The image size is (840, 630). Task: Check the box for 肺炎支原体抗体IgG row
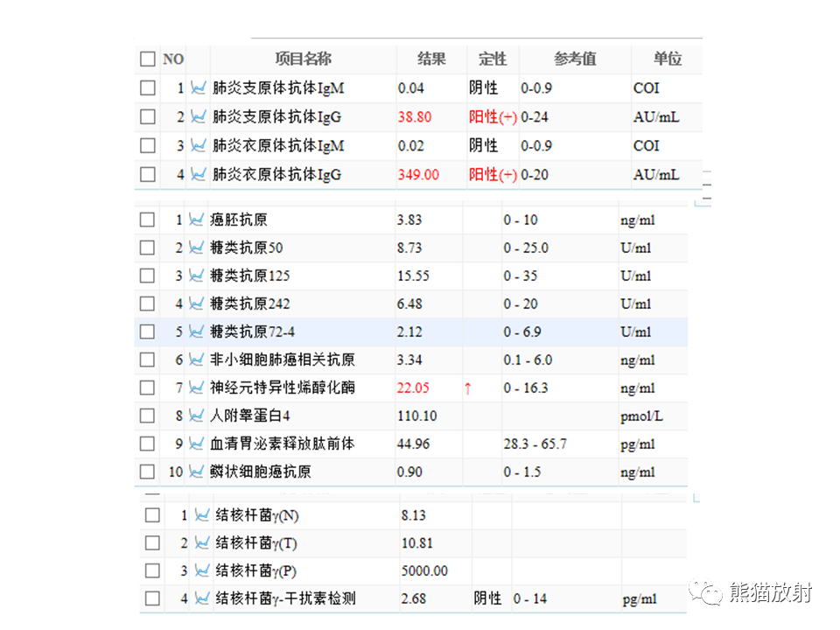[147, 116]
